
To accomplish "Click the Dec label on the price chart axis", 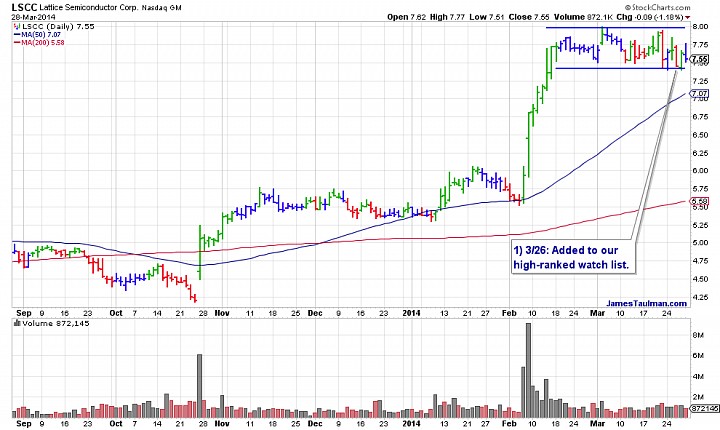I will 315,313.
